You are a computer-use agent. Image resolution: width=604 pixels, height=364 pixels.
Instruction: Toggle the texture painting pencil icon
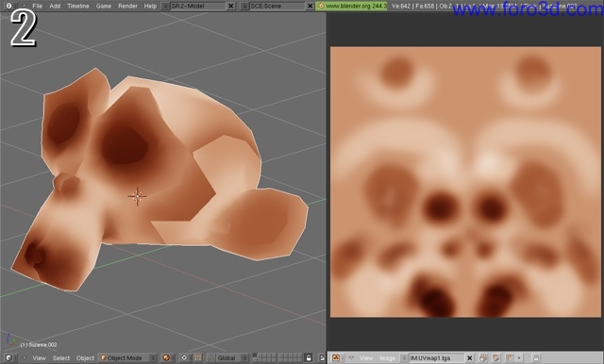(x=496, y=357)
